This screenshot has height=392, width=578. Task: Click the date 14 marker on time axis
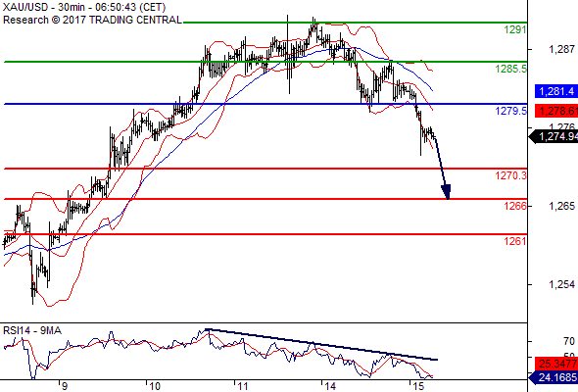[330, 386]
